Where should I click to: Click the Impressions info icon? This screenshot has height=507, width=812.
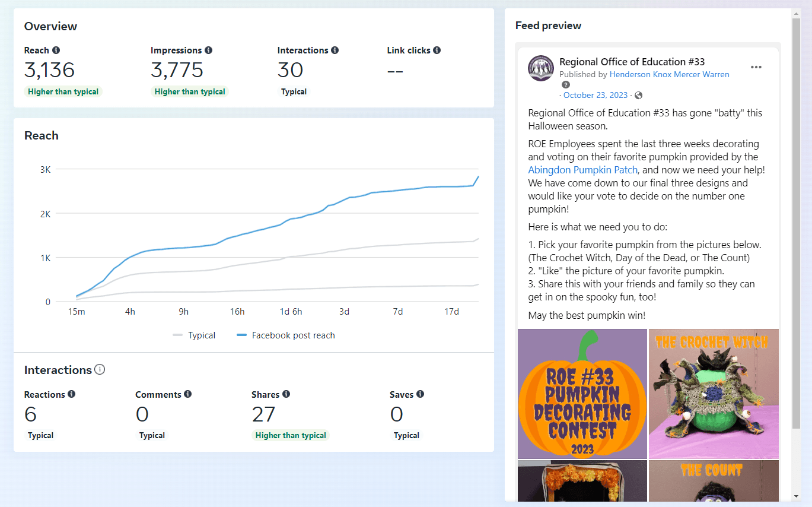coord(208,50)
